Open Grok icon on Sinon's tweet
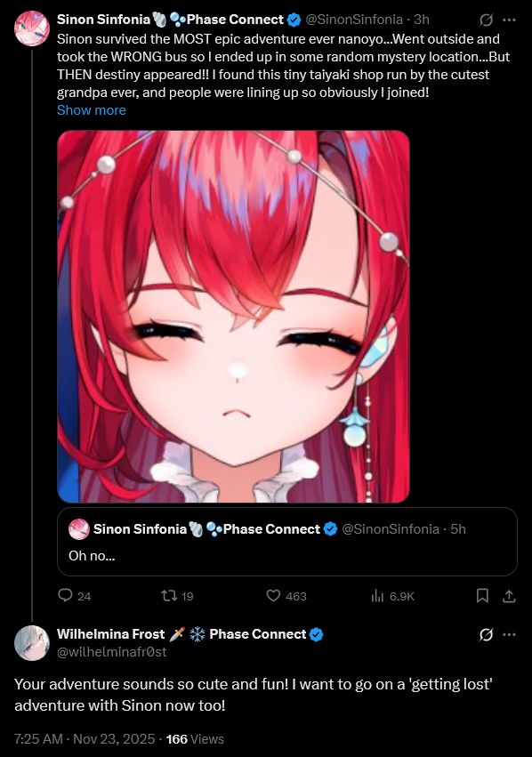 tap(486, 20)
